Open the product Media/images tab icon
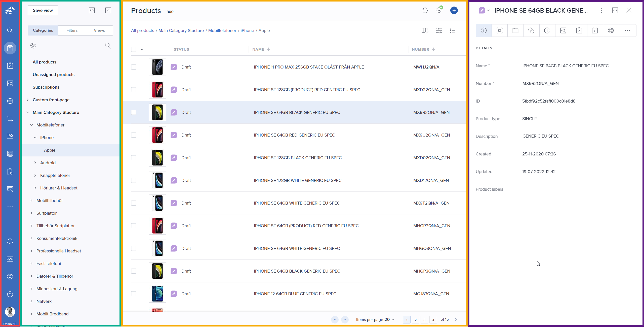Image resolution: width=644 pixels, height=327 pixels. (563, 30)
